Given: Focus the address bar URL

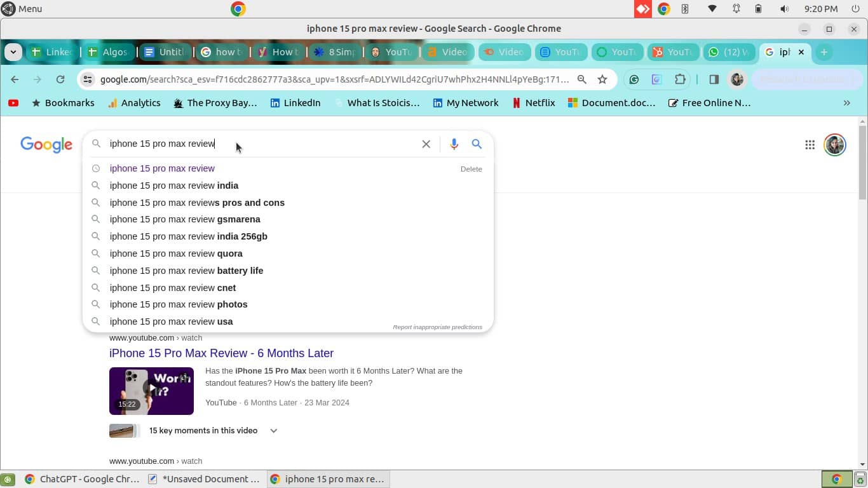Looking at the screenshot, I should (335, 79).
